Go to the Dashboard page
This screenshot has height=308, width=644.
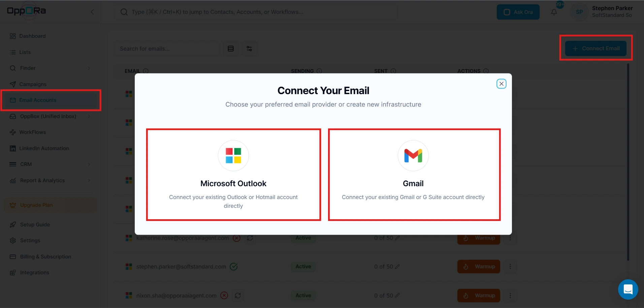pos(32,36)
